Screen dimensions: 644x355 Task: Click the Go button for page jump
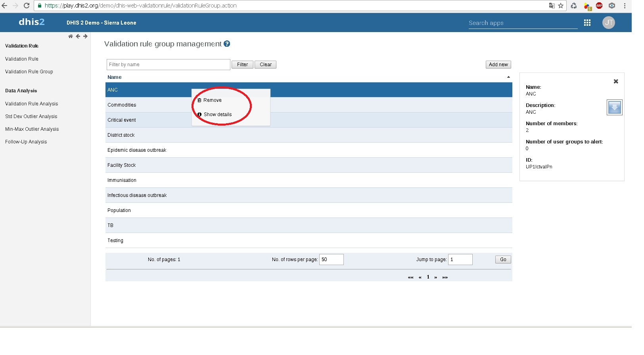pyautogui.click(x=503, y=260)
